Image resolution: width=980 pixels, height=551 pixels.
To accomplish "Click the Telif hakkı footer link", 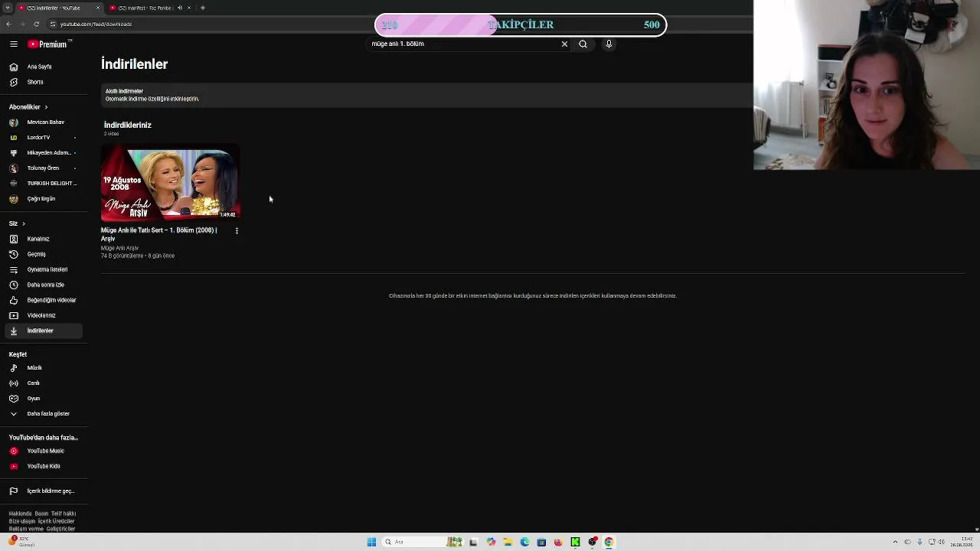I will pos(64,514).
